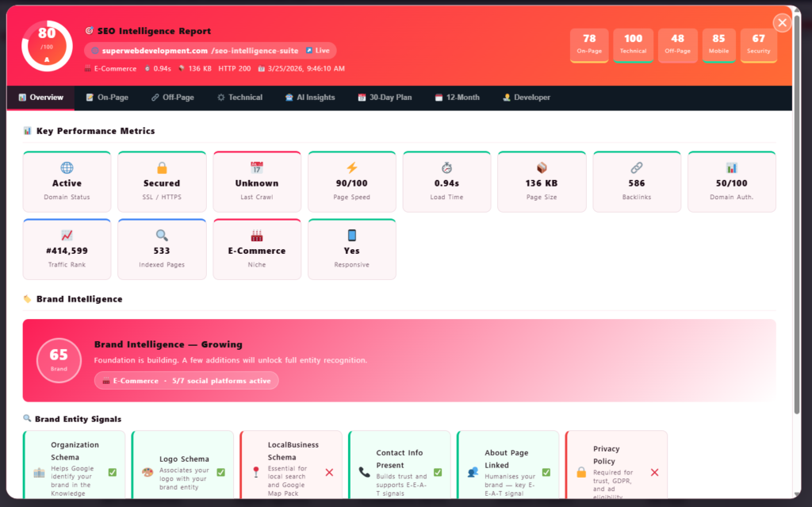Open the 30-Day Plan tab
Image resolution: width=812 pixels, height=507 pixels.
(x=385, y=98)
